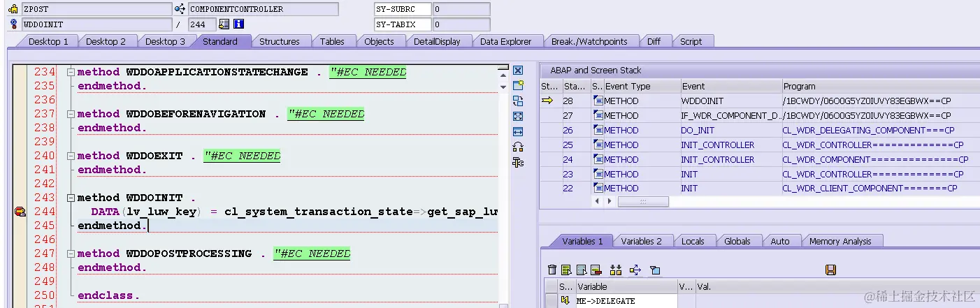This screenshot has height=308, width=980.
Task: Switch to Desktop 3 tab
Action: [165, 41]
